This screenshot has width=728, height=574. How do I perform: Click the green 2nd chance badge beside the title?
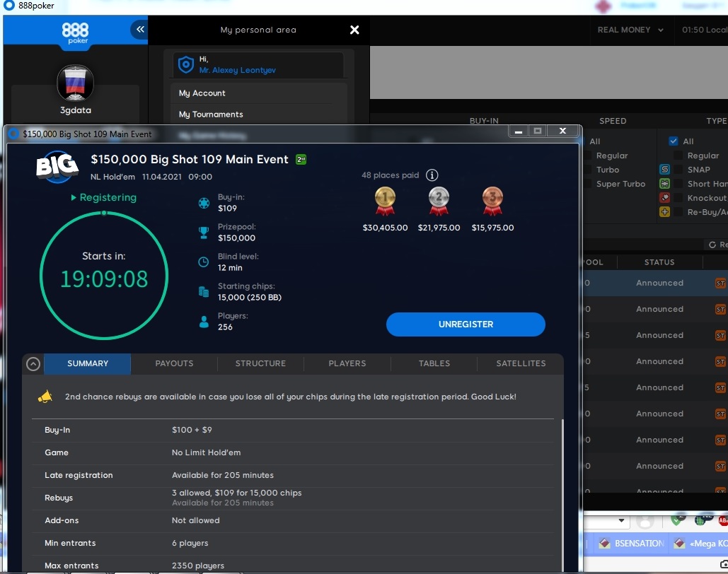click(x=301, y=160)
